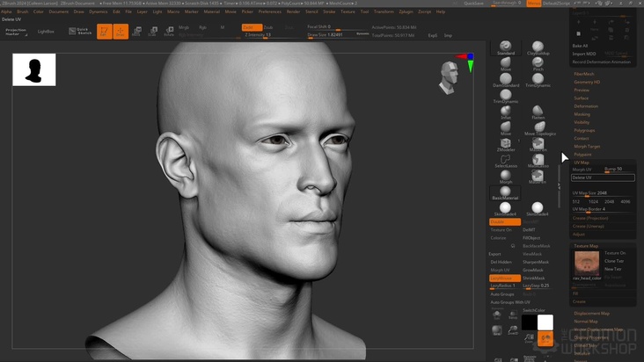Screen dimensions: 644x362
Task: Open the Document menu
Action: 58,11
